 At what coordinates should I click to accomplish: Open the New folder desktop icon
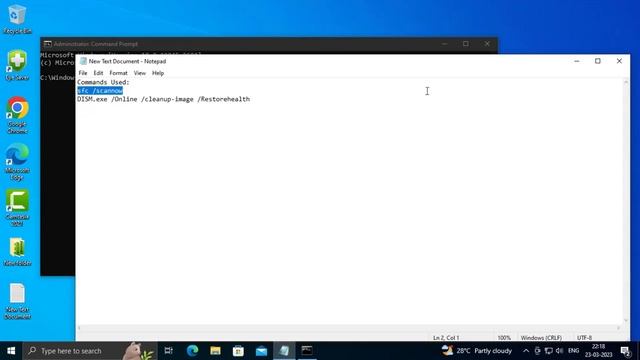[17, 252]
